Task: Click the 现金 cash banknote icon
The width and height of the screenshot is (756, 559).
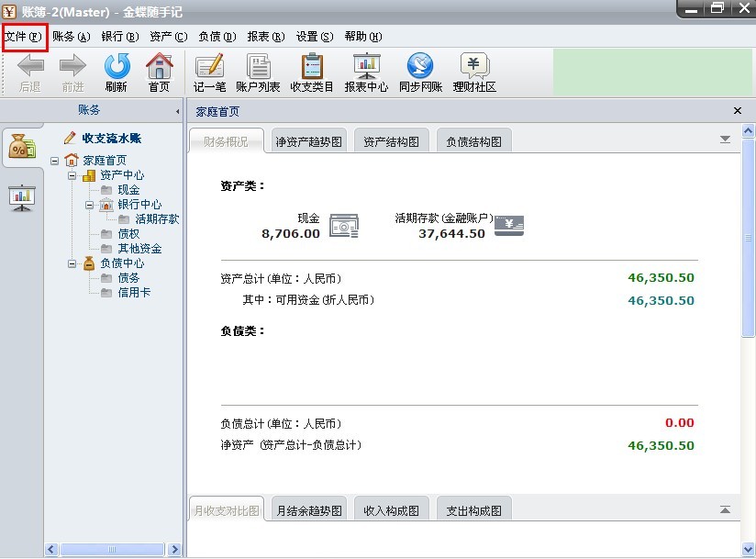Action: coord(344,226)
